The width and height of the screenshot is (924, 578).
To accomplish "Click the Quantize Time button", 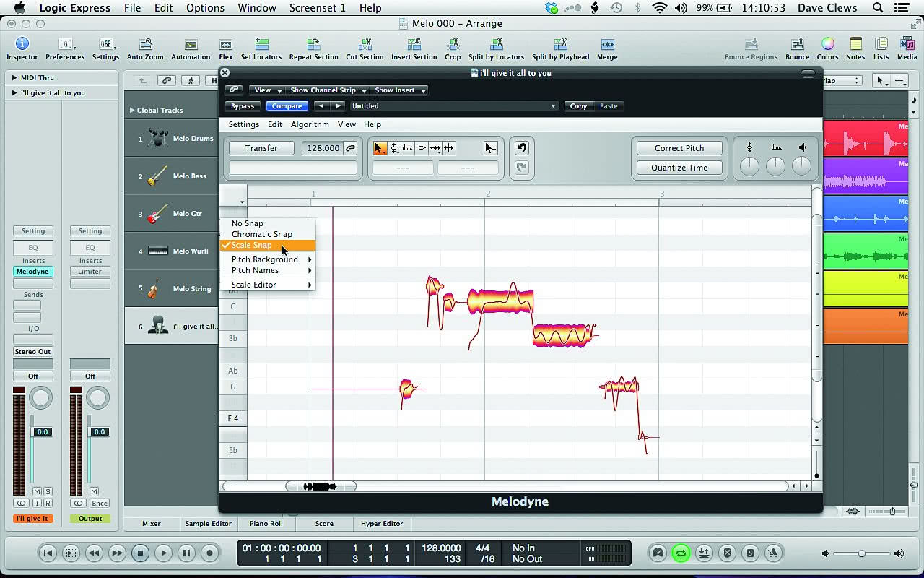I will tap(679, 168).
